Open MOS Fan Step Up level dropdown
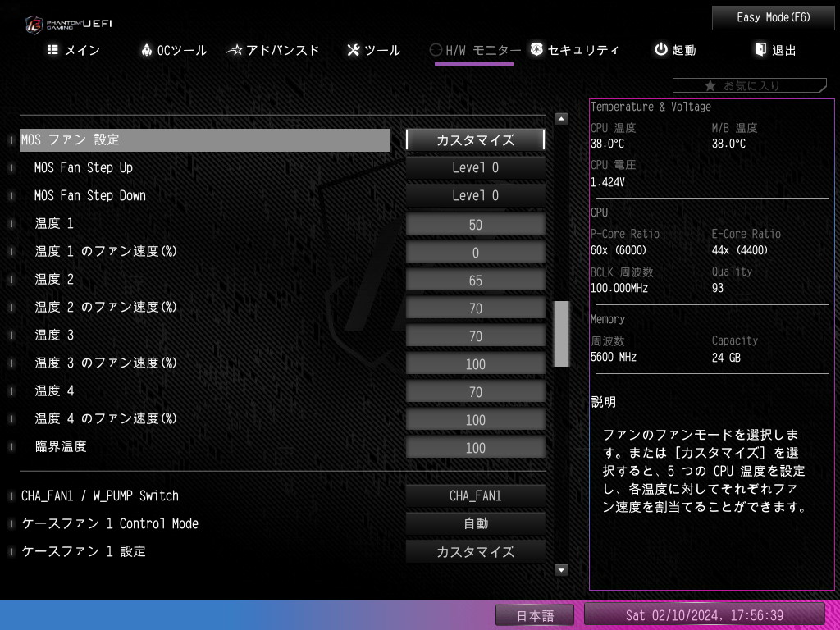The image size is (840, 630). click(475, 167)
